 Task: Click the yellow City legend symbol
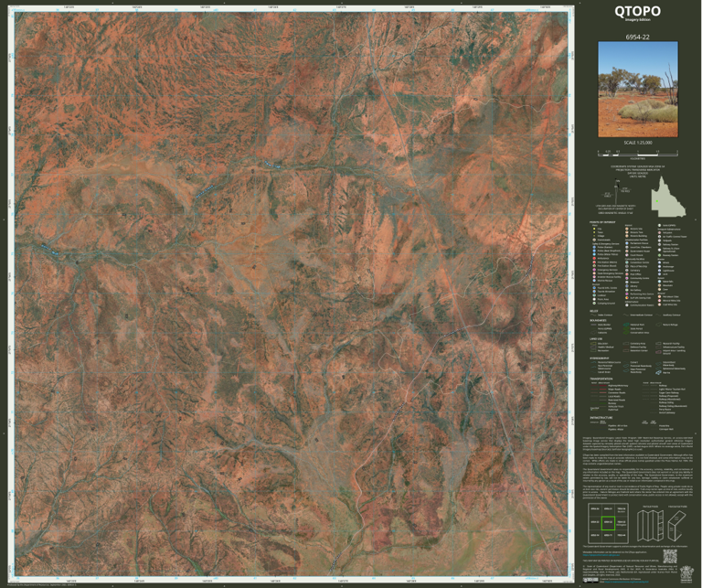coord(594,229)
